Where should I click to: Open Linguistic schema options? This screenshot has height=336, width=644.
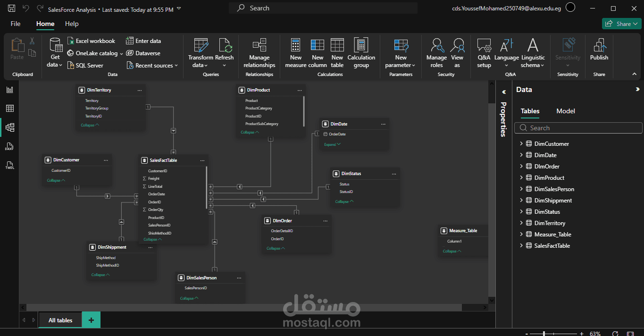533,53
